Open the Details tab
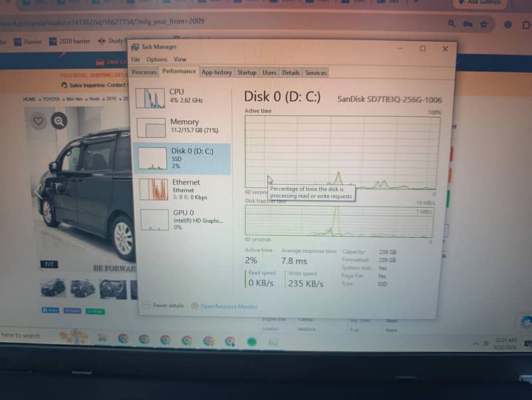This screenshot has height=400, width=532. pyautogui.click(x=291, y=72)
